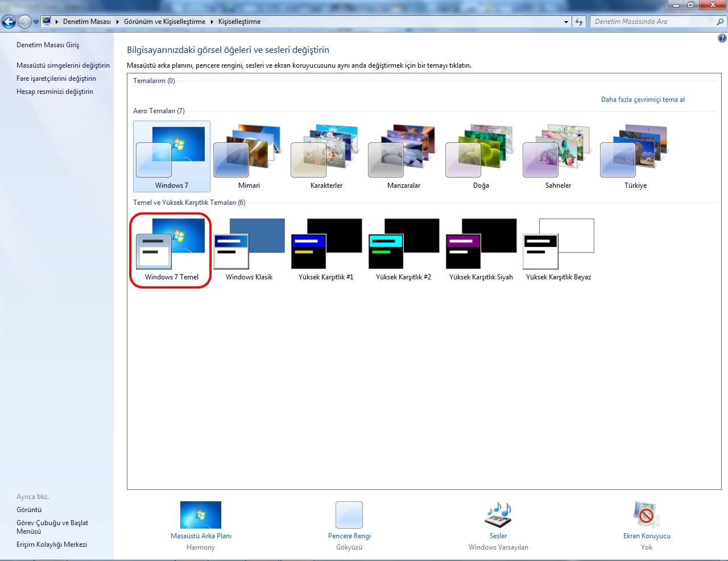Choose the Karakterler theme
Screen dimensions: 728x561
(326, 156)
